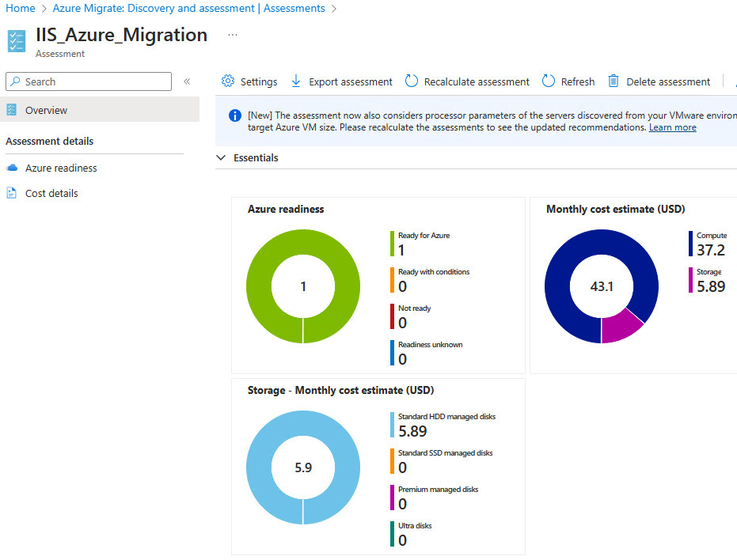
Task: Click the Settings toolbar label
Action: click(259, 81)
